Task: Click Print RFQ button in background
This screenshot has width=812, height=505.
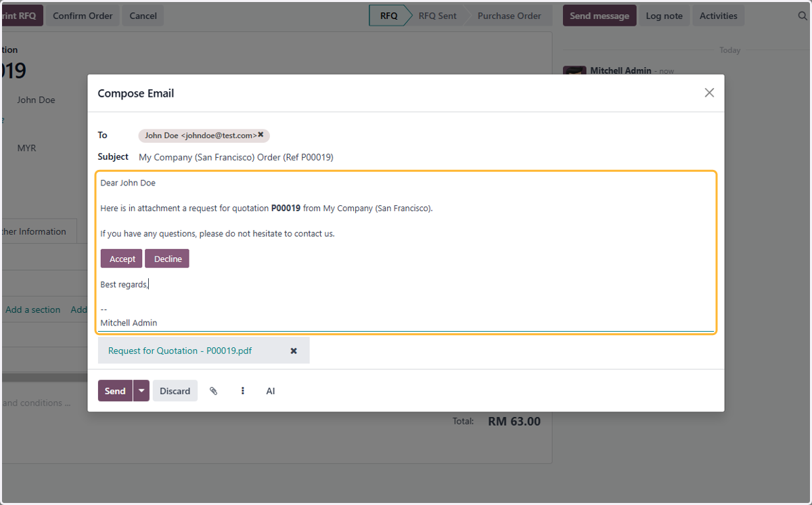Action: pos(22,16)
